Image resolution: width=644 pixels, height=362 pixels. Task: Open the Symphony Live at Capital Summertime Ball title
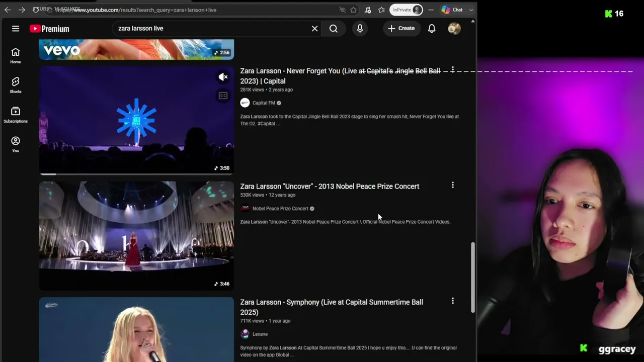click(332, 307)
